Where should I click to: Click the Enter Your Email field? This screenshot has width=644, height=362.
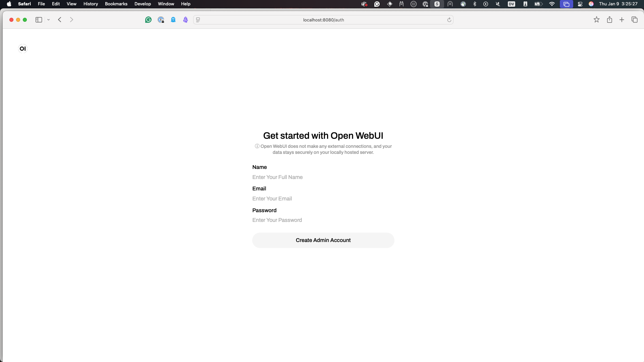(x=324, y=198)
